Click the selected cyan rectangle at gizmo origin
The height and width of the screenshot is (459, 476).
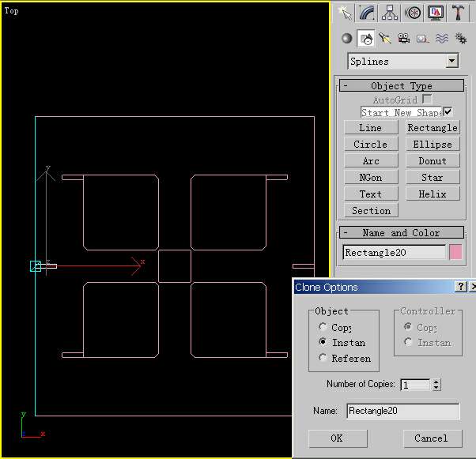tap(36, 266)
